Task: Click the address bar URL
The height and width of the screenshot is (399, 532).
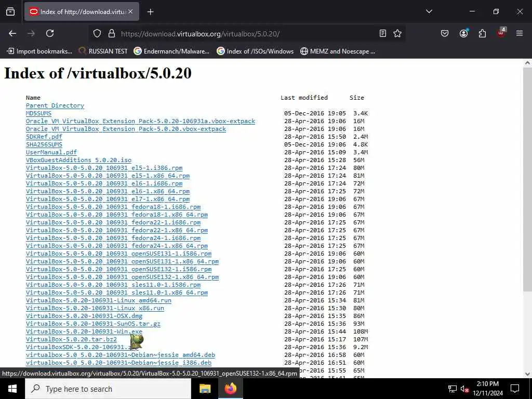Action: (x=200, y=34)
